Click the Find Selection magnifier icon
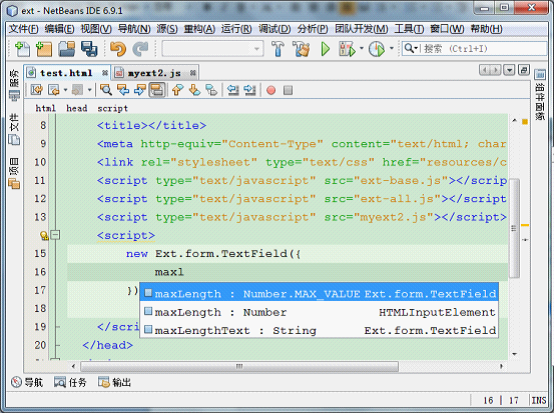This screenshot has width=554, height=413. (x=106, y=90)
